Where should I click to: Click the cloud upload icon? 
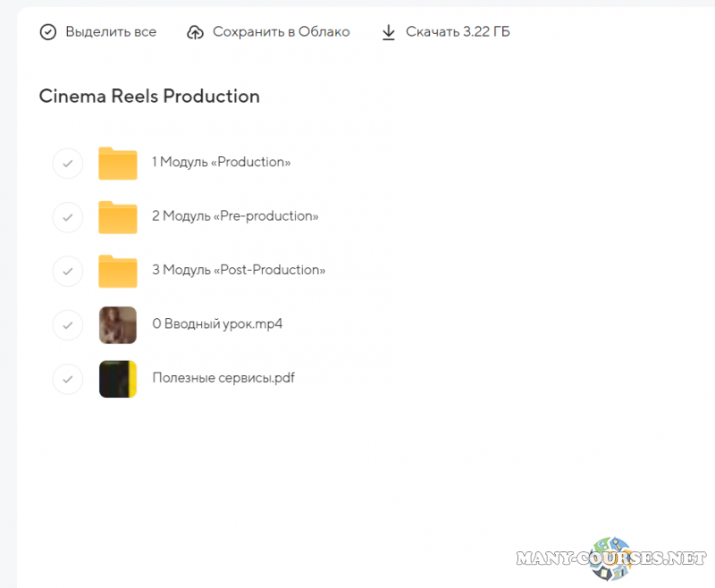195,32
